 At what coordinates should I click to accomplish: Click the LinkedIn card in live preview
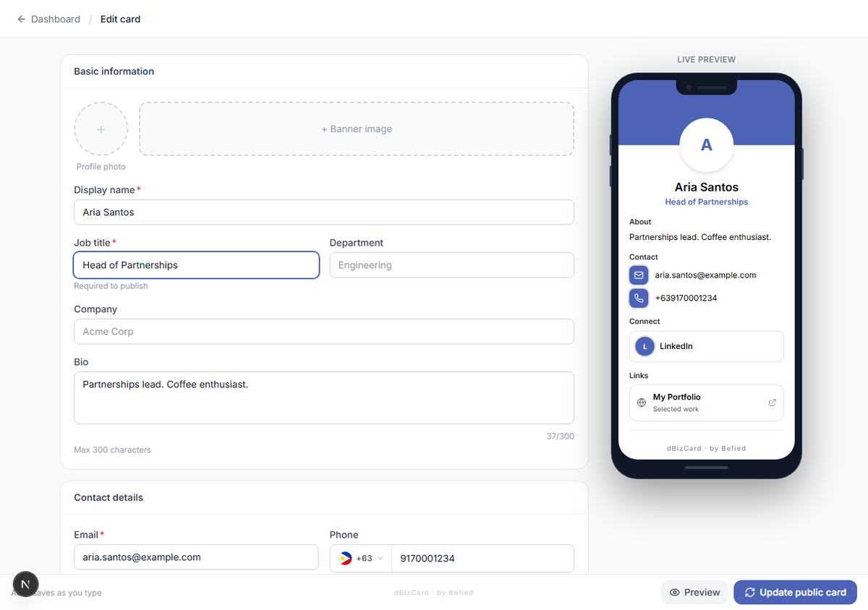pos(707,346)
